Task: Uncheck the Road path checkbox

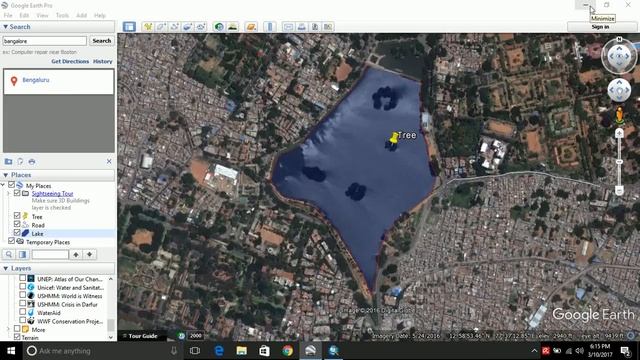Action: pyautogui.click(x=17, y=224)
